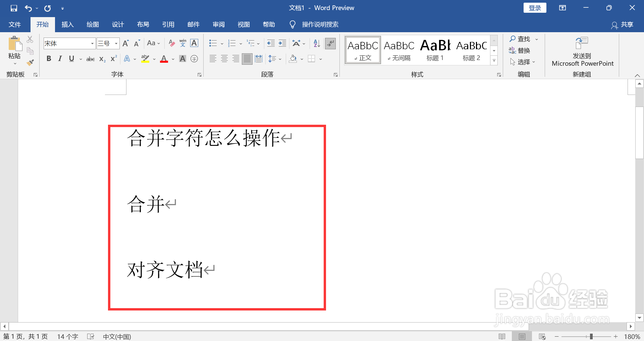
Task: Select the Distributed alignment icon
Action: pyautogui.click(x=258, y=58)
